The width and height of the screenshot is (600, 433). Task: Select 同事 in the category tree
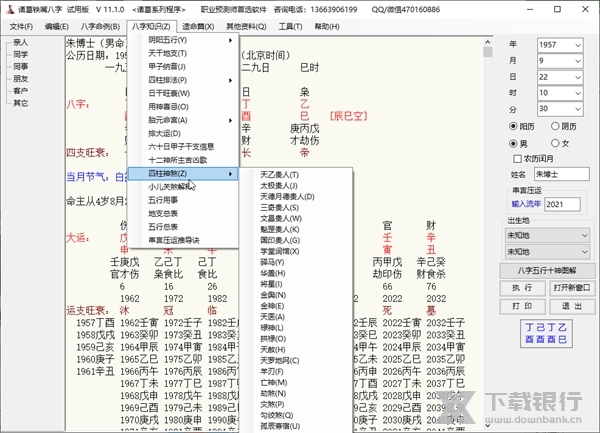tap(20, 67)
